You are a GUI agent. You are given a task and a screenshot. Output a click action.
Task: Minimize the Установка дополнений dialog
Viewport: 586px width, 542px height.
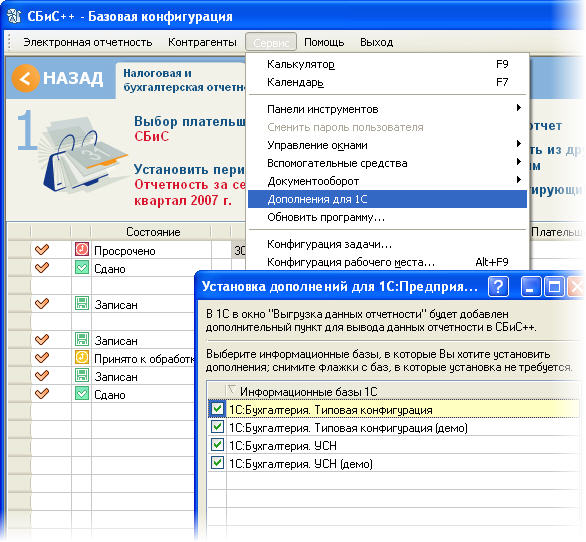(531, 287)
